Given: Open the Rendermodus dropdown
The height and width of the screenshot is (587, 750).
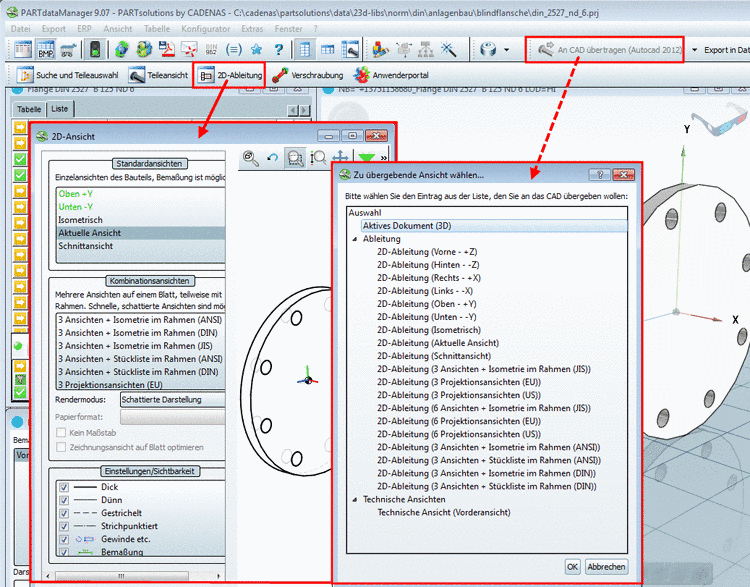Looking at the screenshot, I should pyautogui.click(x=172, y=399).
